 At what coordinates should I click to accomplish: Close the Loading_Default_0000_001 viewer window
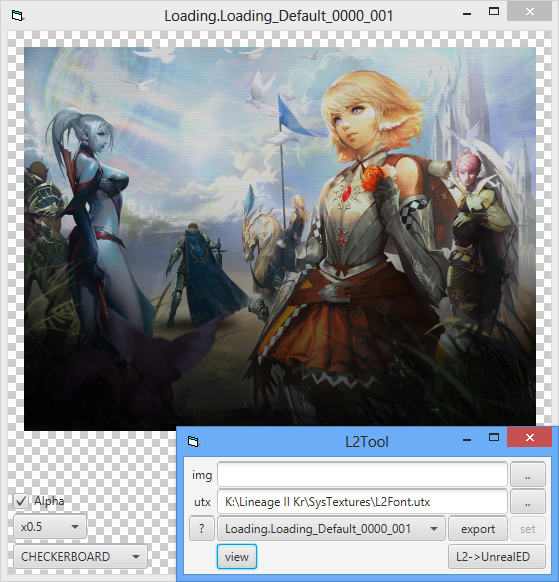tap(530, 11)
